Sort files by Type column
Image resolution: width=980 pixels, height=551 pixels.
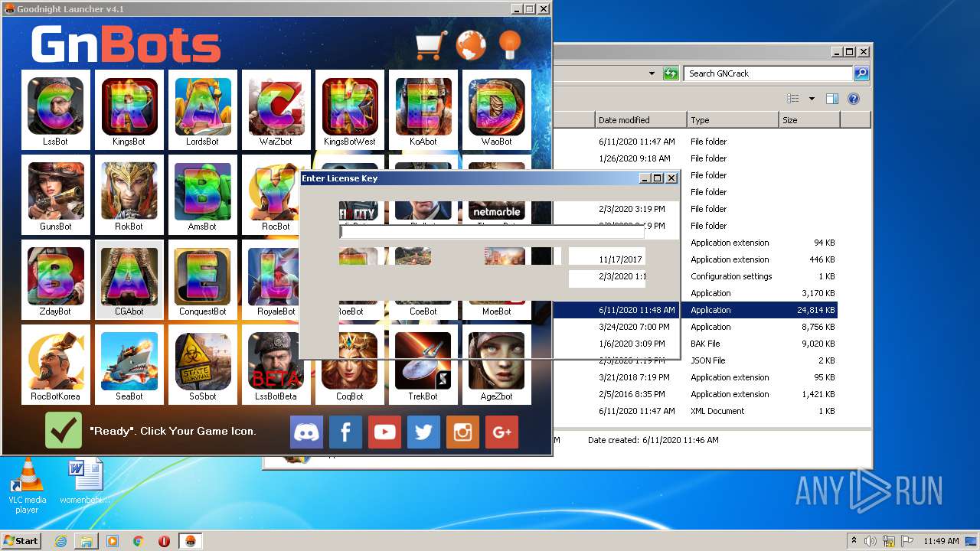[x=733, y=120]
